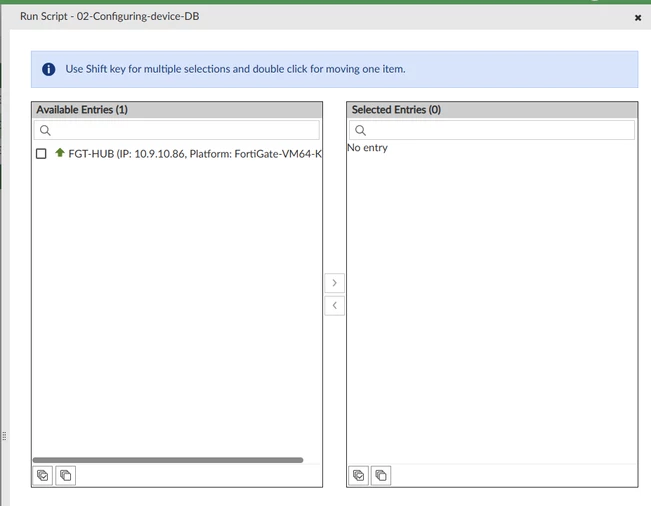Click the blue info icon in banner
The width and height of the screenshot is (651, 506).
coord(49,69)
